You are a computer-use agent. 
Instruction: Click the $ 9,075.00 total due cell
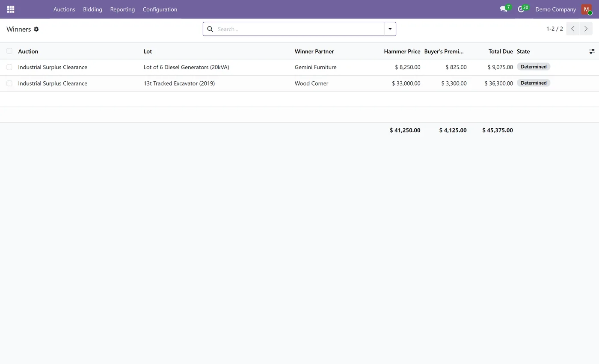(500, 67)
